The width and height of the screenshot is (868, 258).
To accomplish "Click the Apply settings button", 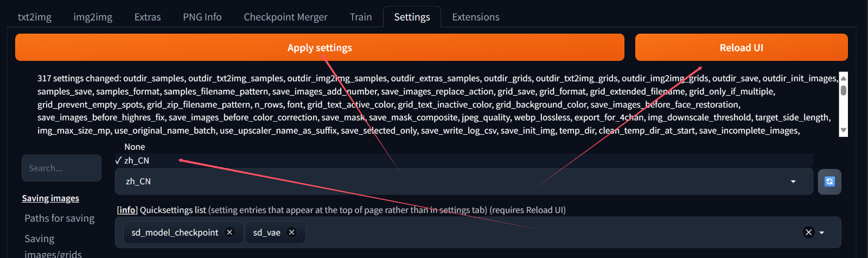I will 320,47.
